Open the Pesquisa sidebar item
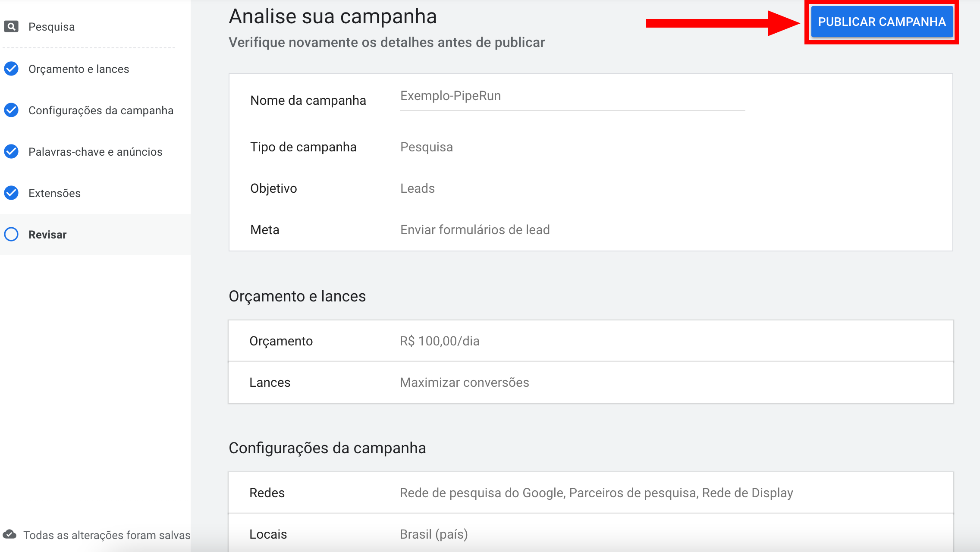Screen dimensions: 980x552 coord(51,27)
